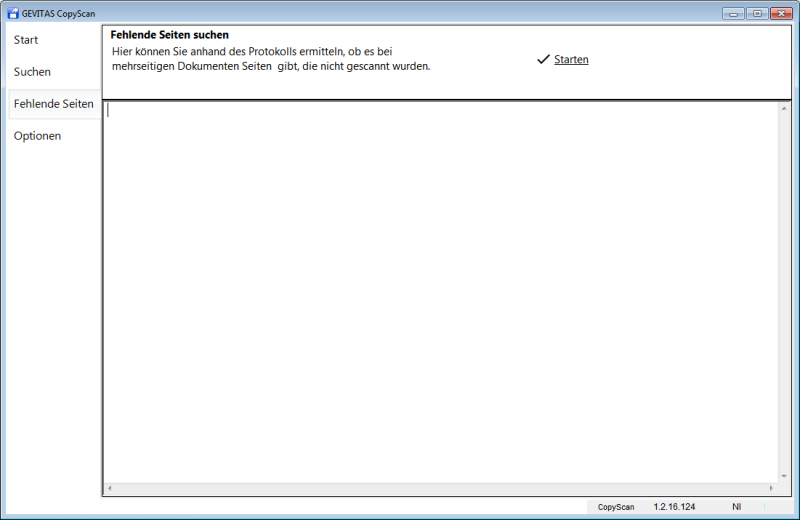This screenshot has width=800, height=520.
Task: Click the NI indicator in status bar
Action: point(736,507)
